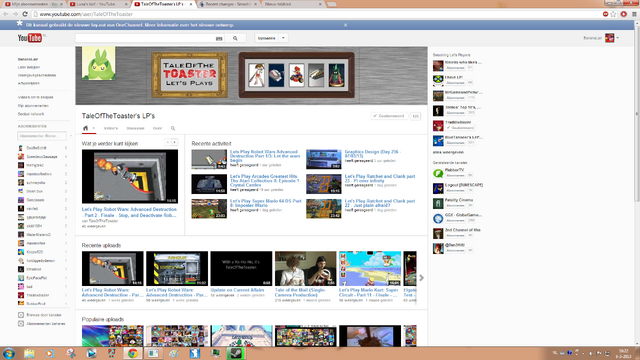The image size is (640, 360).
Task: Bookmark the page with the star icon
Action: (613, 14)
